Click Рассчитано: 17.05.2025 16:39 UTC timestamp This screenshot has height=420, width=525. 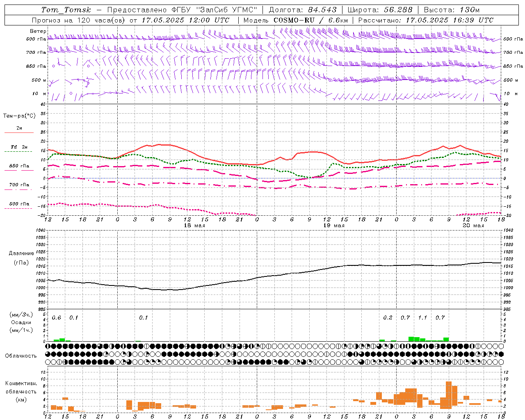click(426, 20)
